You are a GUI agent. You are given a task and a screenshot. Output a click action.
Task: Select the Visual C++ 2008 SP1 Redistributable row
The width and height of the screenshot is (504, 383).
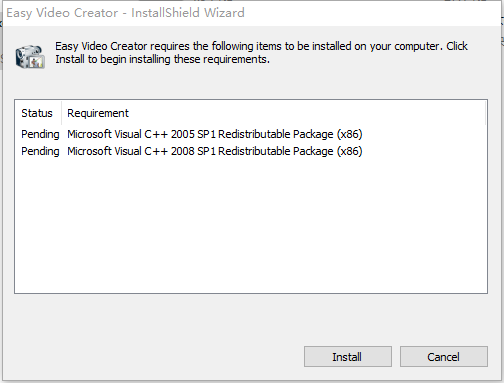pos(251,151)
